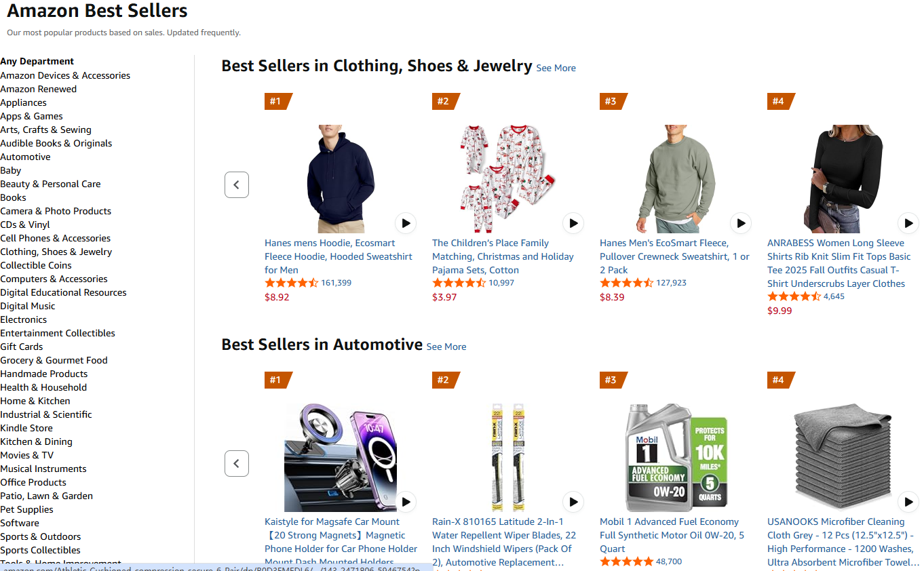The image size is (924, 571).
Task: Play video on Children's Place pajama set
Action: [573, 223]
